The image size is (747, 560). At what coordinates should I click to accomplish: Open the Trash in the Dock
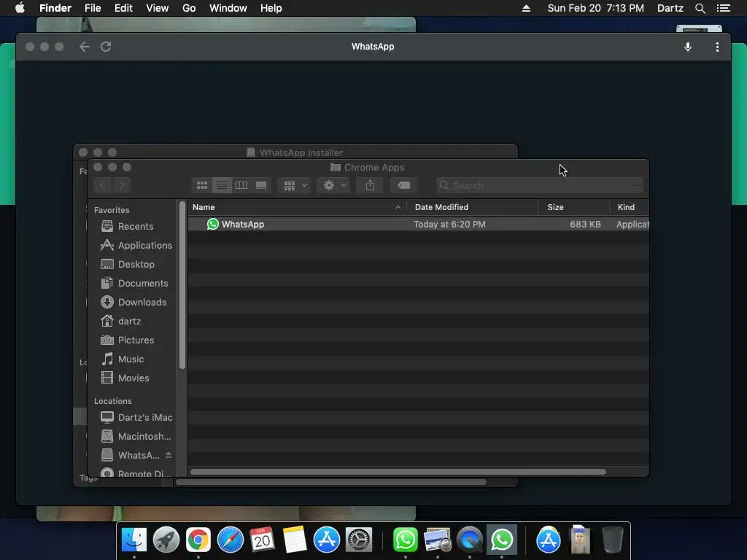click(613, 540)
